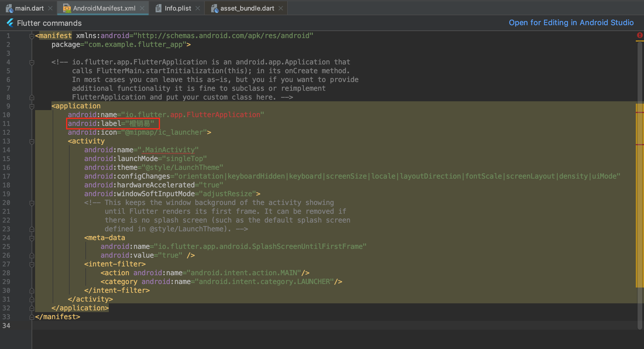Click the closing </application> tag
Screen dimensions: 644x349
80,308
